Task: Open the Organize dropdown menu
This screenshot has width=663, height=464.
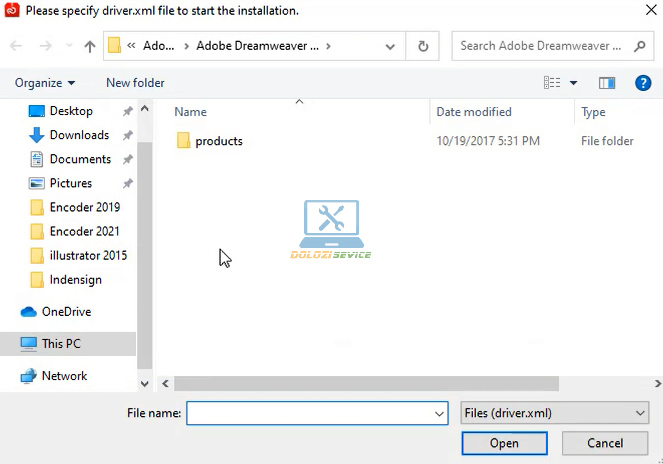Action: (45, 83)
